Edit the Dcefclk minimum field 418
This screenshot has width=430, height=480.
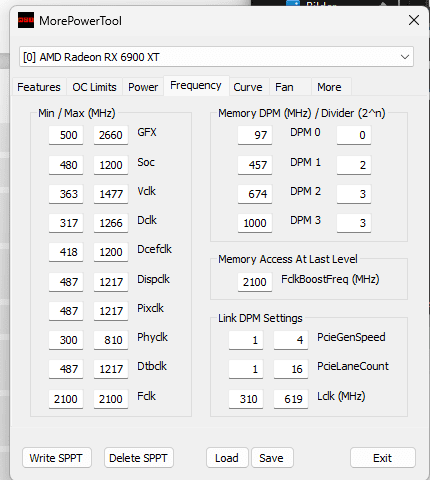click(x=66, y=252)
